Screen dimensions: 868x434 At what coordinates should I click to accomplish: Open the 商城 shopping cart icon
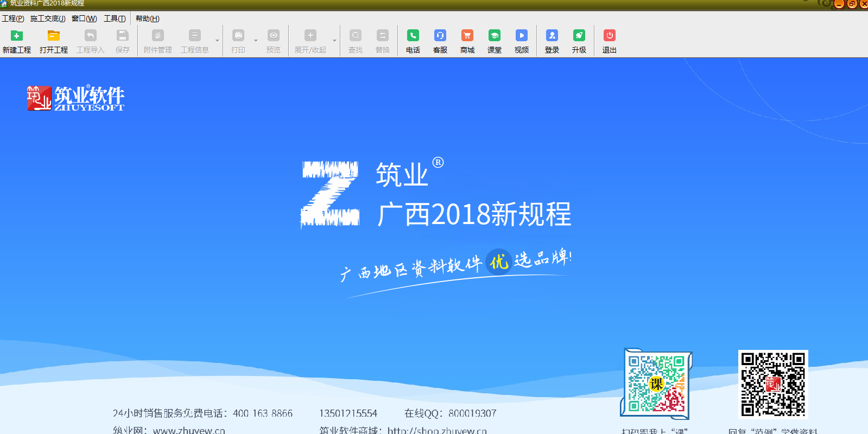pos(467,36)
